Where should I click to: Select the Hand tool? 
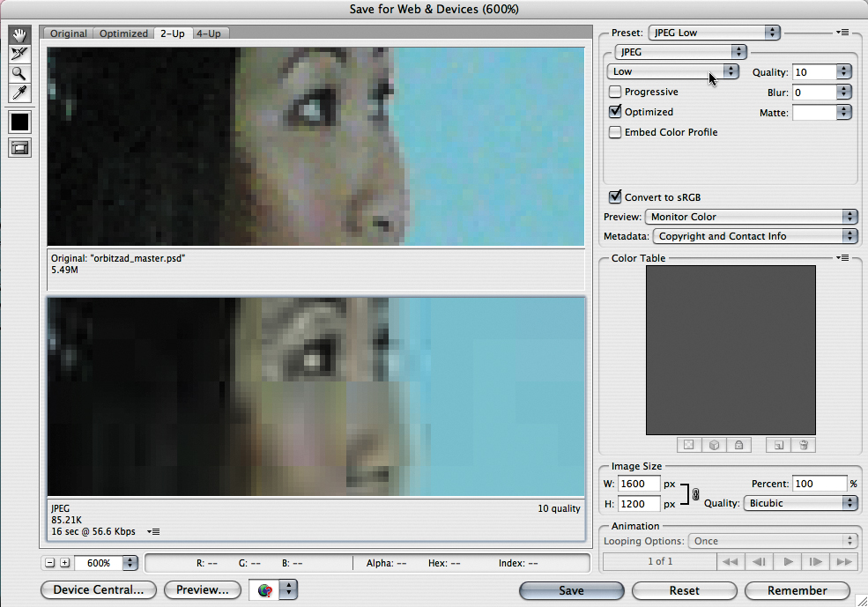(19, 35)
